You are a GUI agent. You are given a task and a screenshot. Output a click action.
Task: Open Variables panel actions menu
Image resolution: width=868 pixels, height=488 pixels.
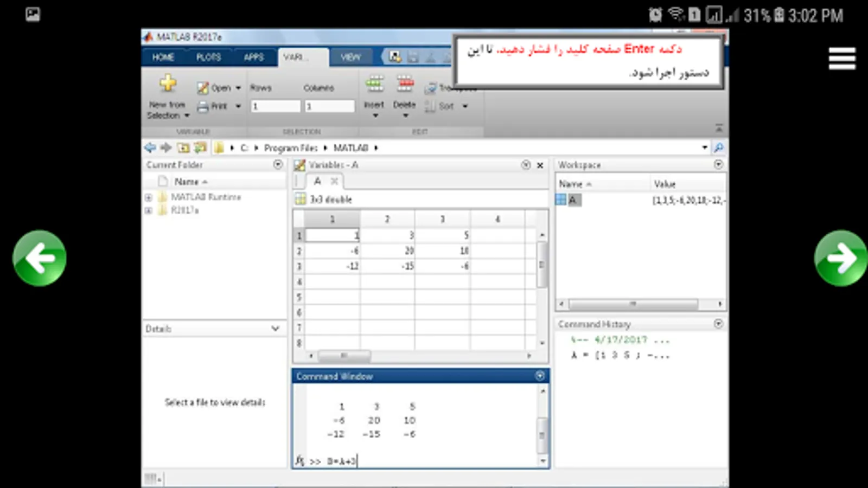(526, 165)
